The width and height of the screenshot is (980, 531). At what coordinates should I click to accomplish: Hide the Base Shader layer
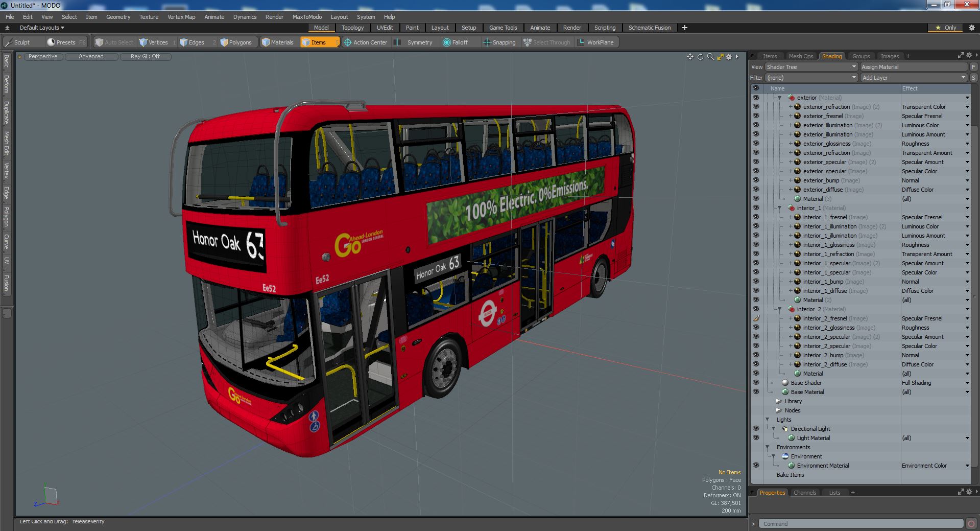click(756, 383)
